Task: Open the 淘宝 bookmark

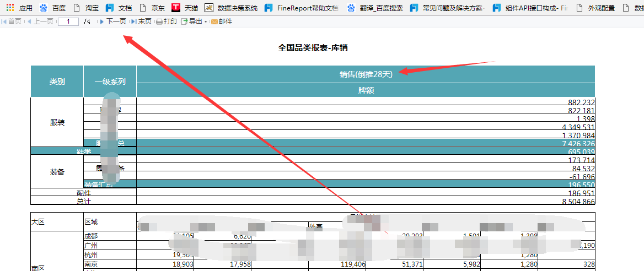Action: [x=86, y=8]
